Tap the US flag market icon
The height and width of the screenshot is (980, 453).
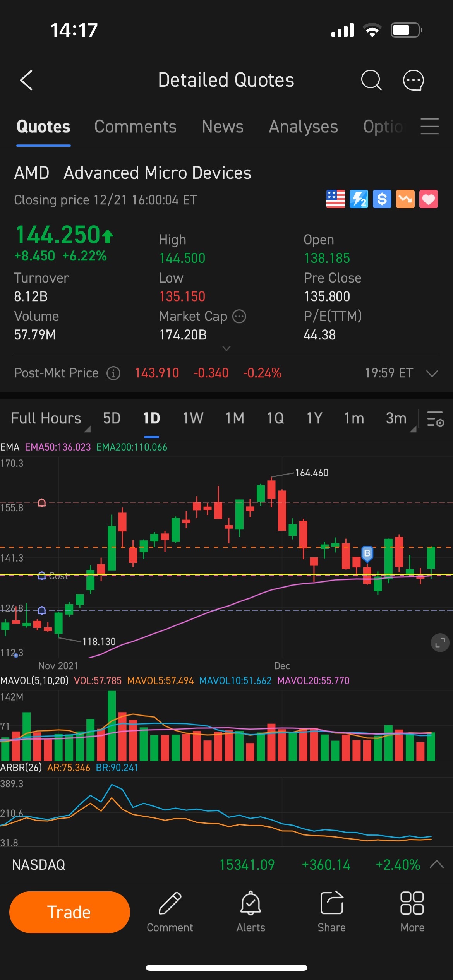(x=336, y=199)
